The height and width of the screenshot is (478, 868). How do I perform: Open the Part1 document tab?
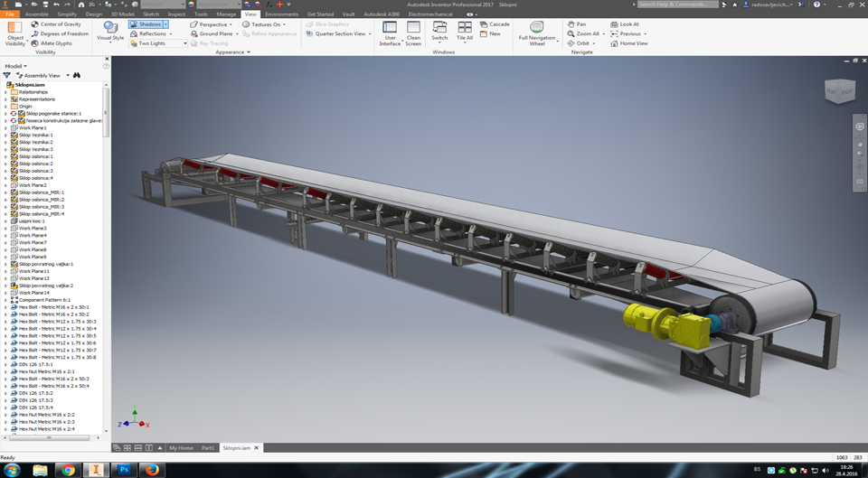[208, 447]
